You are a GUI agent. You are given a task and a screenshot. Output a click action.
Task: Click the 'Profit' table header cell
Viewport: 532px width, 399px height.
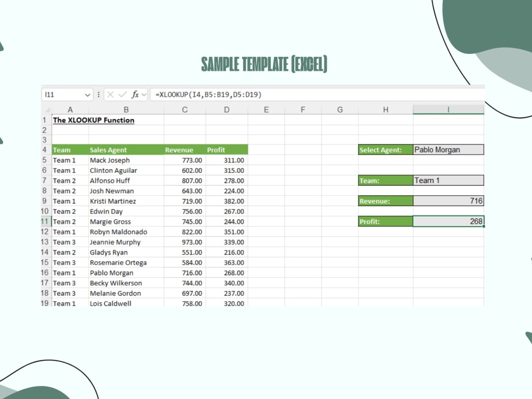(227, 149)
